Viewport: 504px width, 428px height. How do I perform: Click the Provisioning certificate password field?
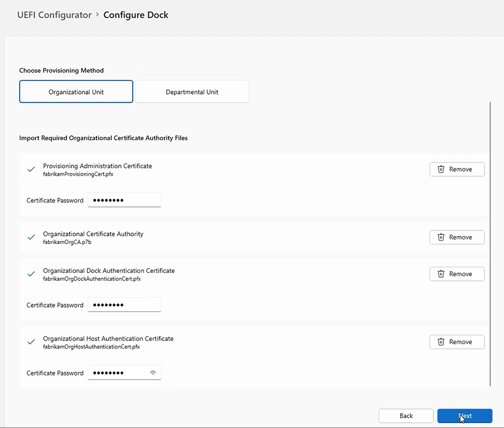124,200
